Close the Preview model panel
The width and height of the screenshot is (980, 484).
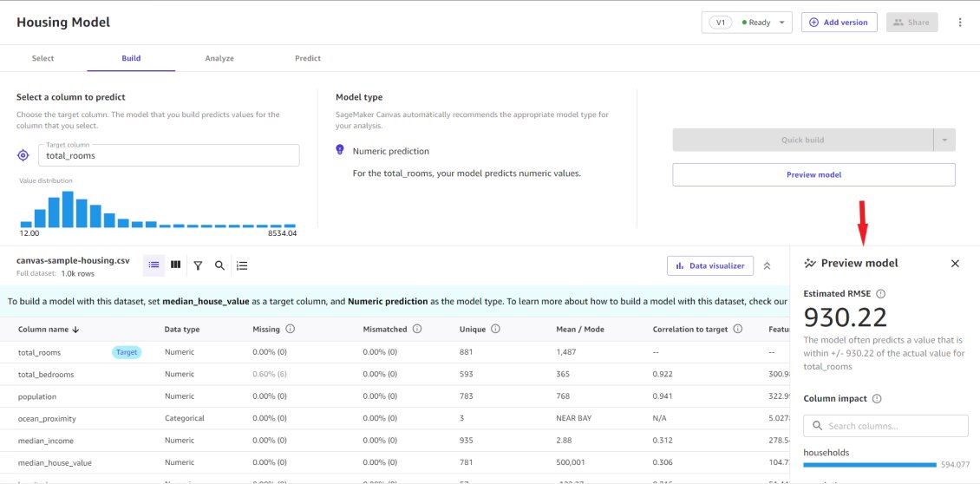coord(955,264)
